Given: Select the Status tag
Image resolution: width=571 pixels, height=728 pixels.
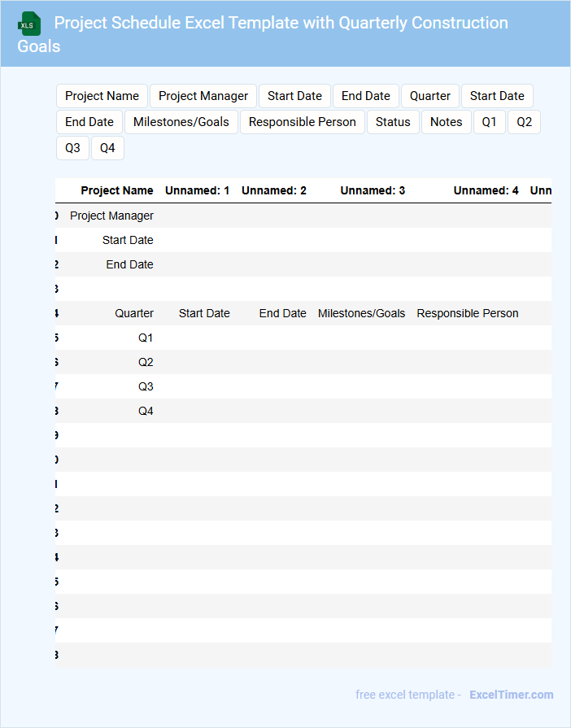Looking at the screenshot, I should coord(393,122).
